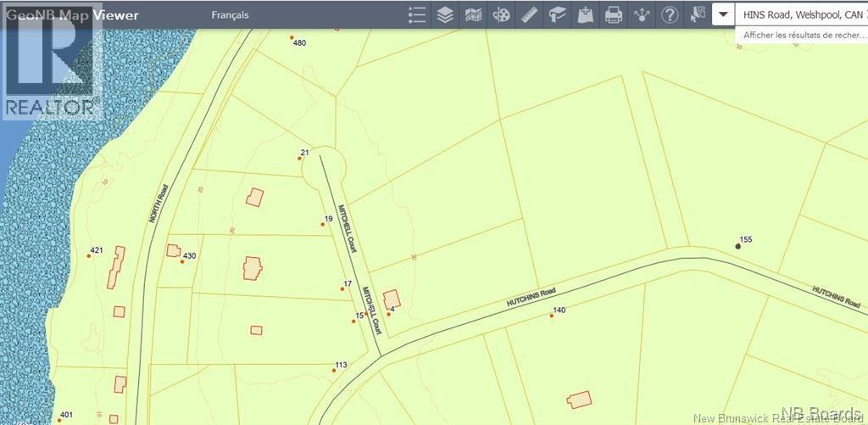Click address point 140 on Hutchins Road
The height and width of the screenshot is (425, 868).
tap(551, 316)
